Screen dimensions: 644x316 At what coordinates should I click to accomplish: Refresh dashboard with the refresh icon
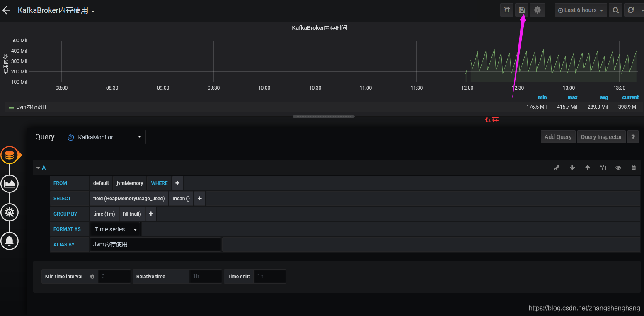(630, 10)
